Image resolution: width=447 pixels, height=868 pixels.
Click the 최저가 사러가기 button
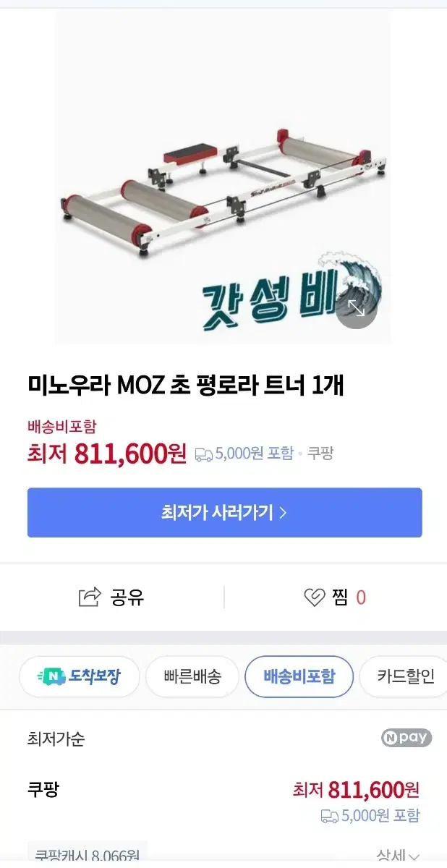[224, 513]
